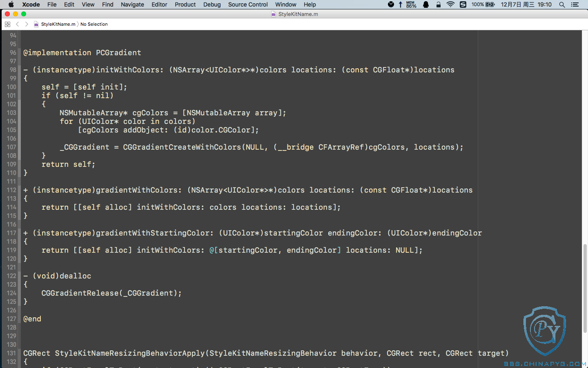Click 'StyleKitNameResizingBehaviorApply' function name

pyautogui.click(x=130, y=353)
